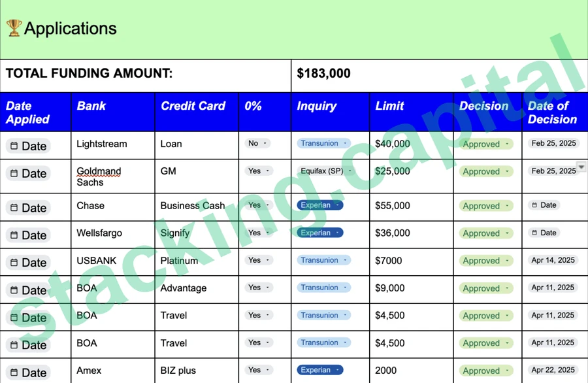This screenshot has width=588, height=383.
Task: Open the Date Applied chip in Wellsfargo row
Action: 28,235
